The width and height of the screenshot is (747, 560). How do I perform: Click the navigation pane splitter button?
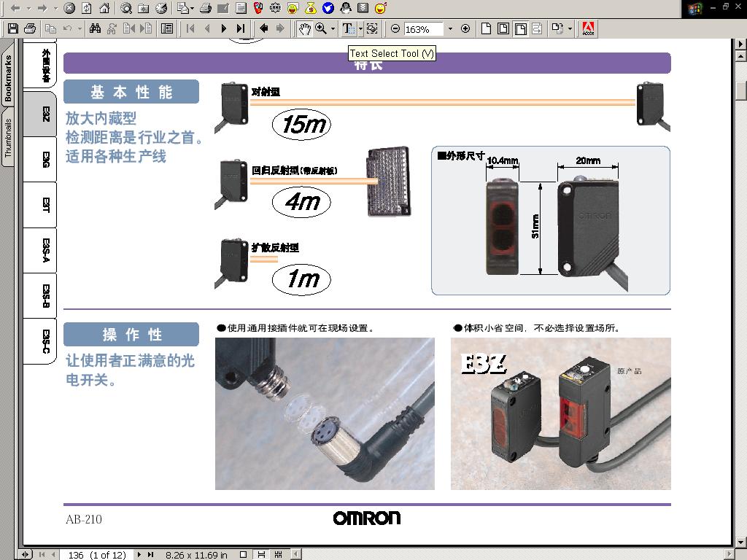pyautogui.click(x=26, y=554)
